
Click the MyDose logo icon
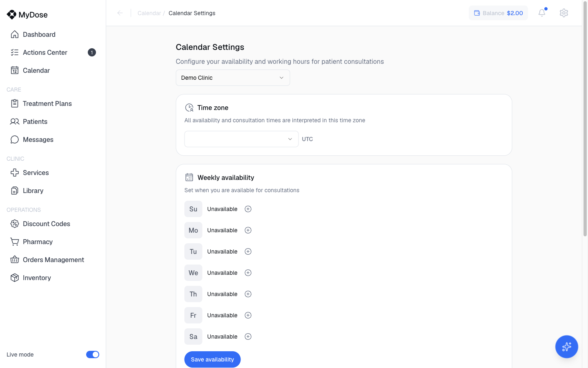(x=11, y=15)
